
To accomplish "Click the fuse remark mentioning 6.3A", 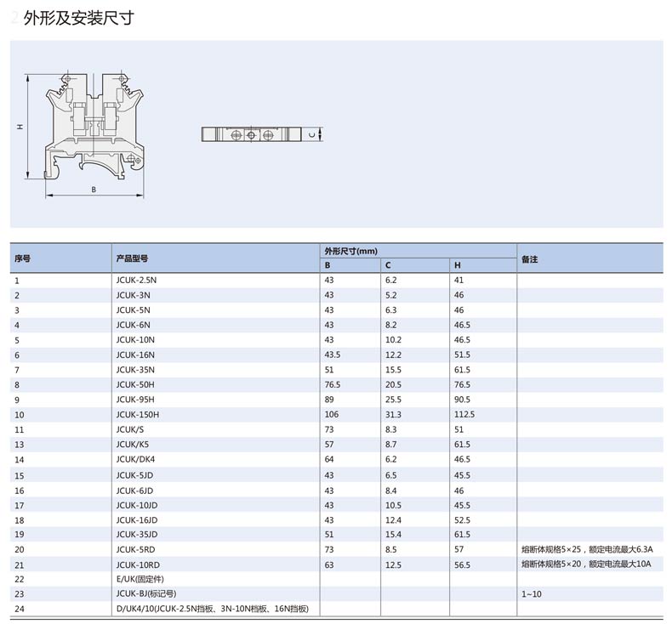I will point(588,549).
